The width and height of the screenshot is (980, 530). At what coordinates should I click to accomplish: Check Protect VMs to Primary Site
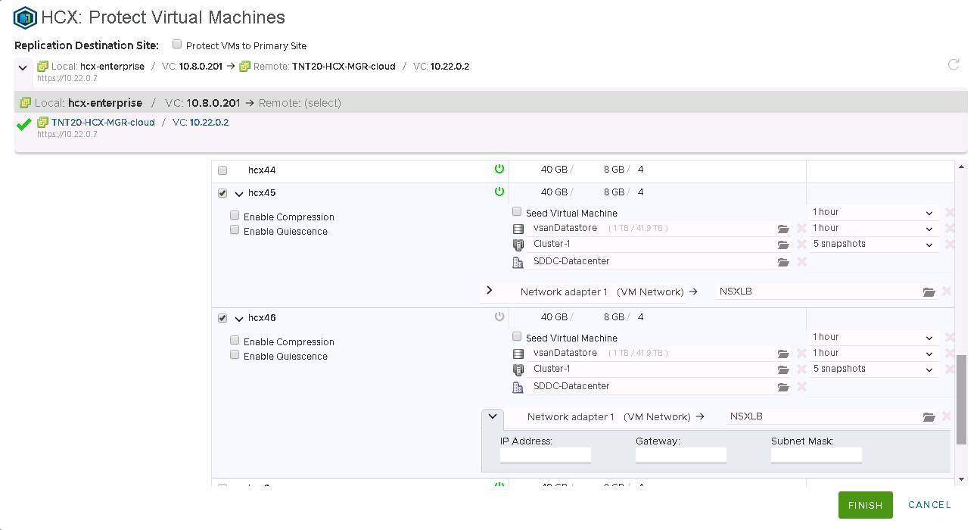click(x=177, y=45)
